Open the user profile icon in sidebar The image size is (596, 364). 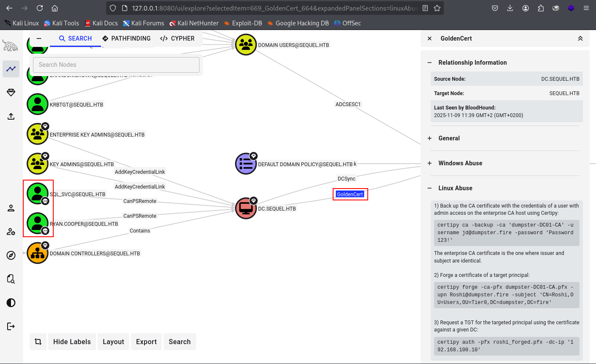[11, 208]
